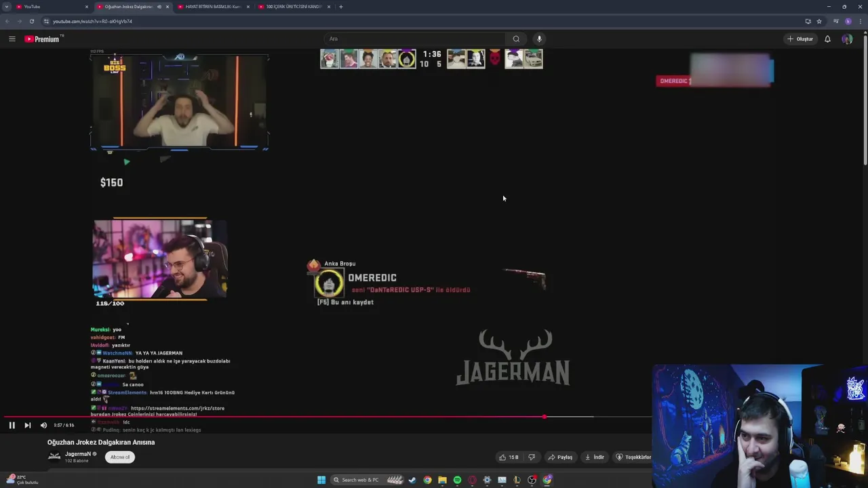868x488 pixels.
Task: Open Opera from the taskbar
Action: 472,480
